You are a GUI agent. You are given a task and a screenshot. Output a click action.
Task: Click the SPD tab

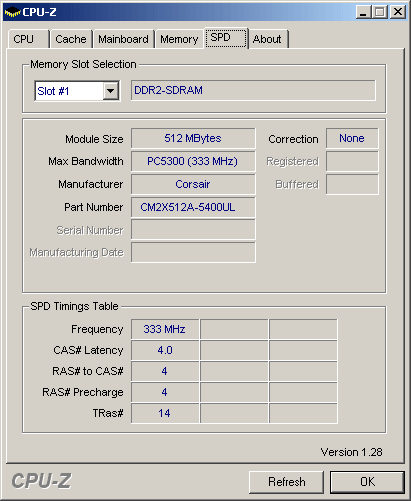coord(226,38)
